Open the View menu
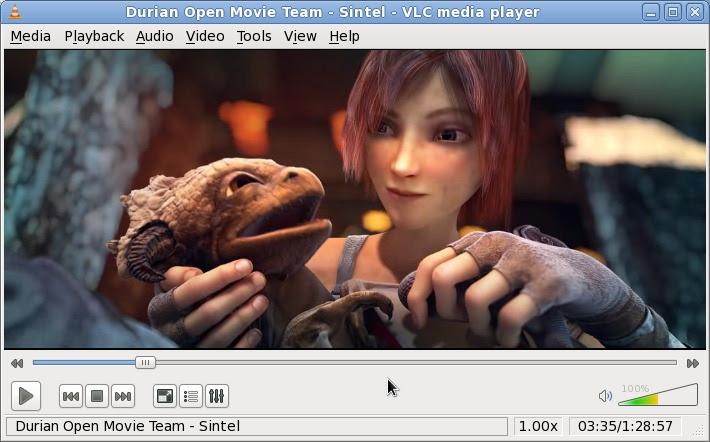 (300, 36)
